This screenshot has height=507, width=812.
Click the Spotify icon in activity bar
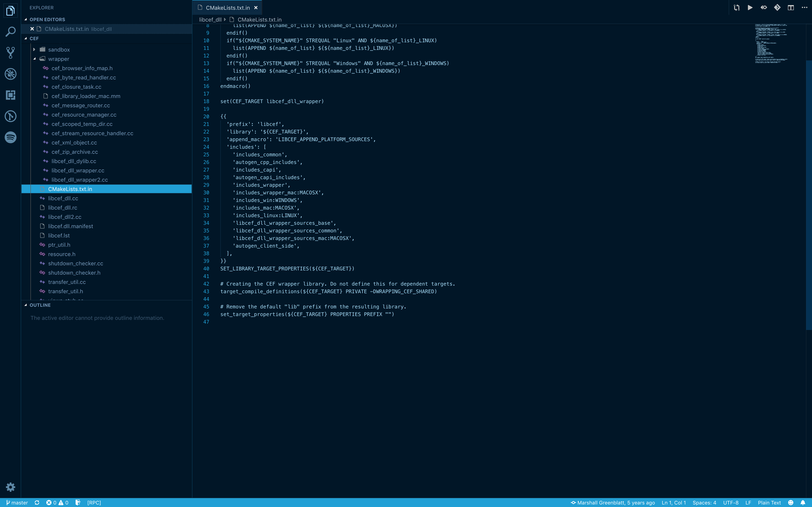[x=10, y=138]
